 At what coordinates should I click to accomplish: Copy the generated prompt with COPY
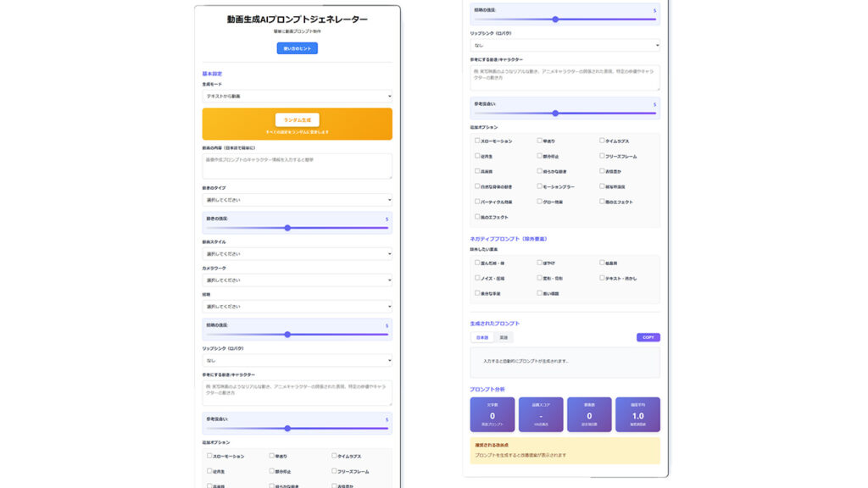click(x=648, y=337)
